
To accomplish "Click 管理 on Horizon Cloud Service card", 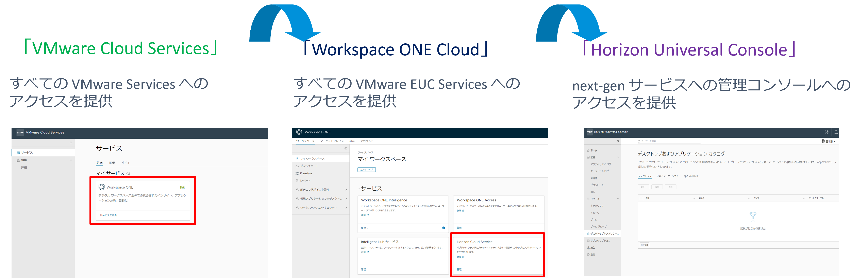I will click(459, 269).
